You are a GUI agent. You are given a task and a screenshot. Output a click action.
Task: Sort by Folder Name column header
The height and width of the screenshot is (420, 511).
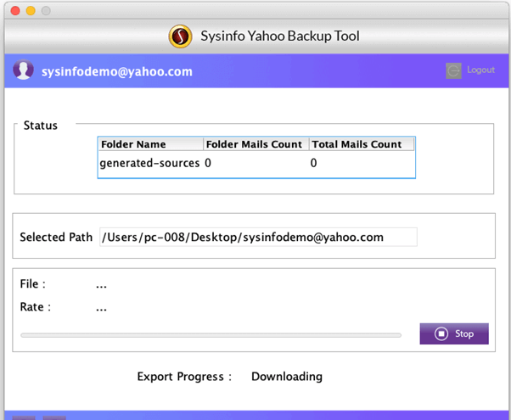point(150,144)
